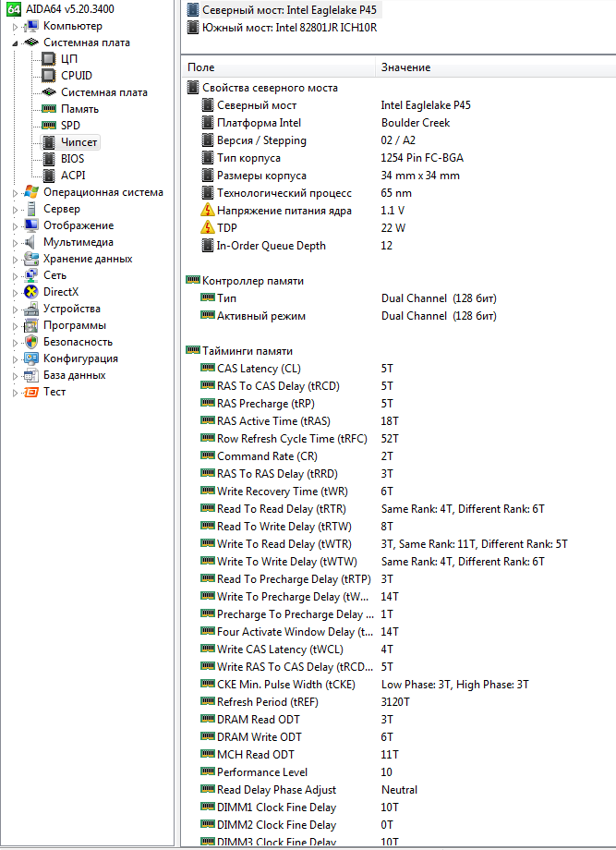
Task: Open the Память tree item
Action: click(79, 109)
